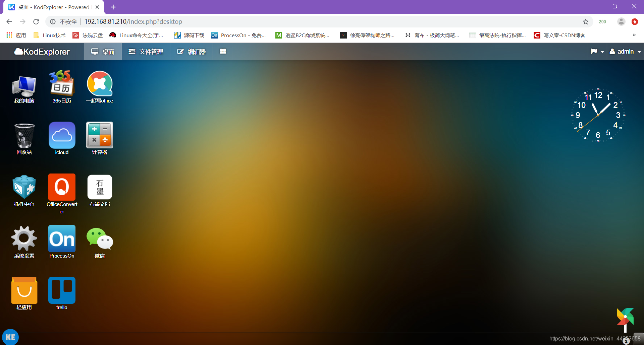Reload the page with refresh button
This screenshot has height=345, width=644.
[36, 21]
